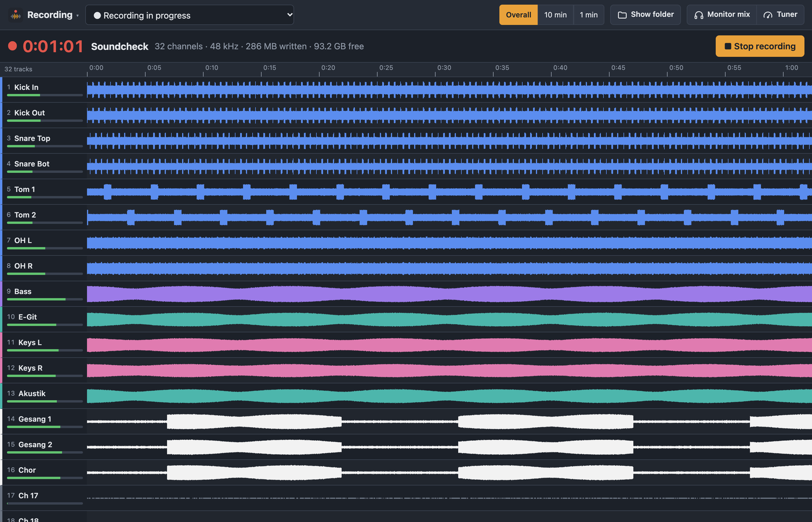The image size is (812, 522).
Task: Select the Gesang 2 track
Action: coord(44,447)
